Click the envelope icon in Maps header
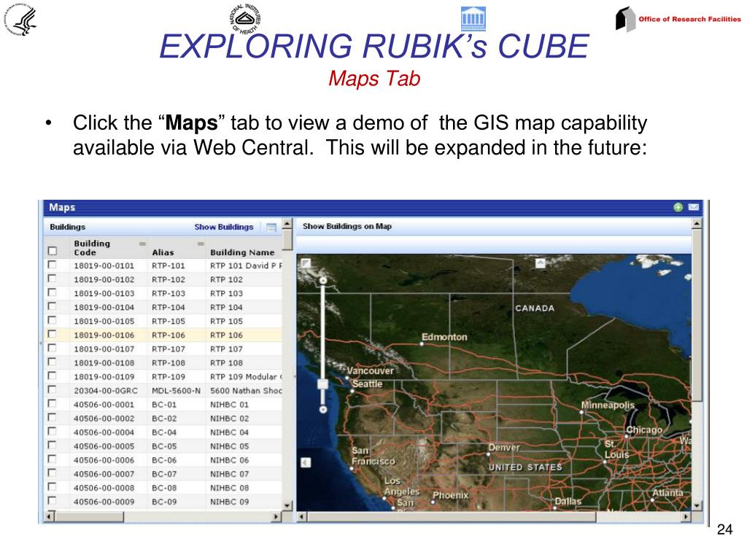Image resolution: width=747 pixels, height=560 pixels. (x=694, y=207)
